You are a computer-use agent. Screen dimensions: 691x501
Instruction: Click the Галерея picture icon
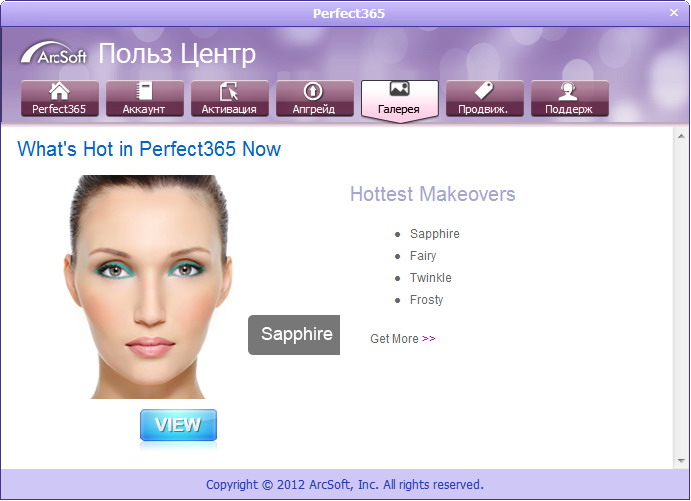(399, 89)
